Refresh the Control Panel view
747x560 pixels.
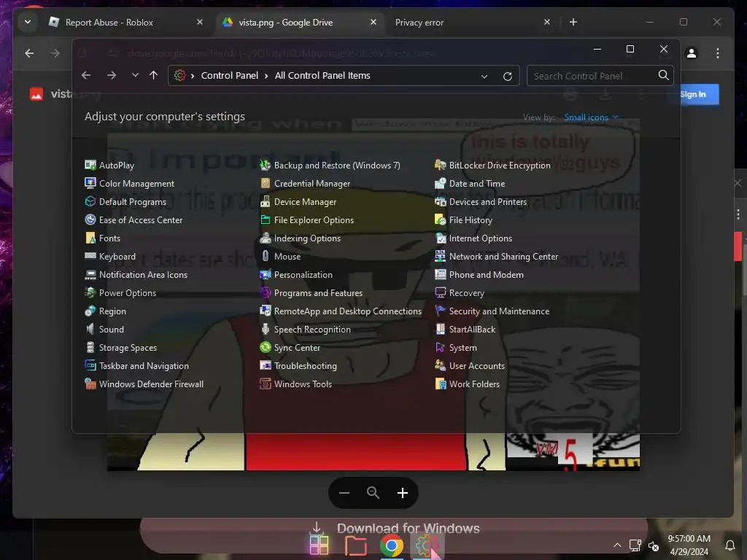point(508,76)
